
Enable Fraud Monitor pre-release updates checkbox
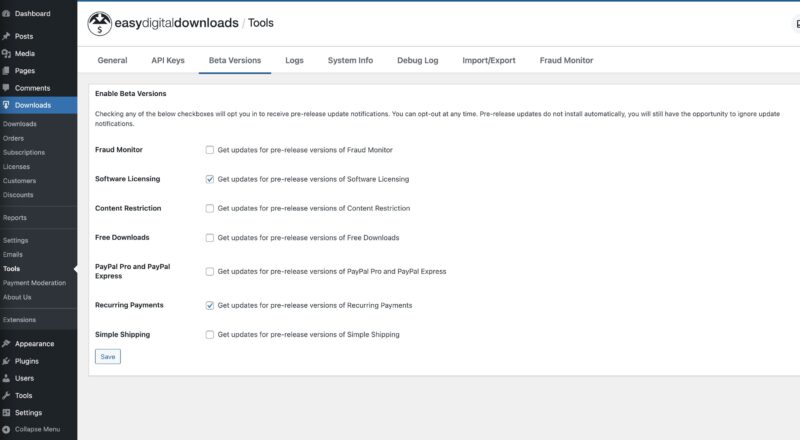(x=210, y=150)
